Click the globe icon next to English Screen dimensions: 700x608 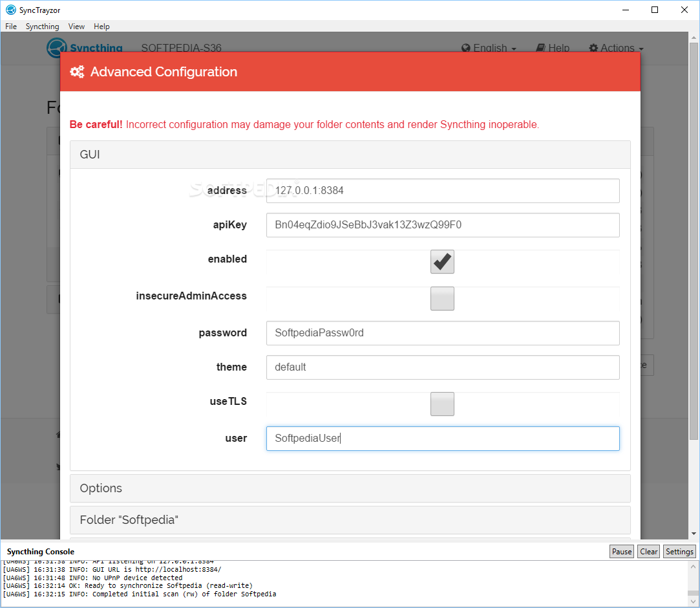(465, 48)
